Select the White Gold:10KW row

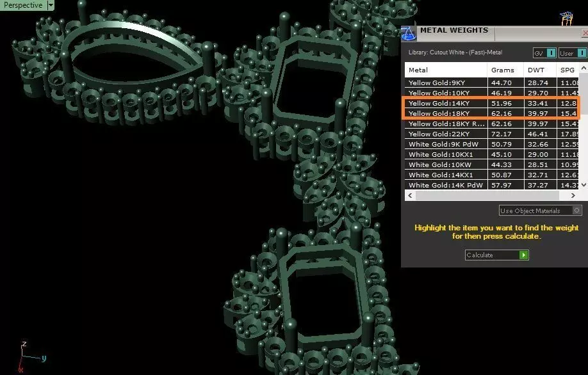[x=492, y=164]
